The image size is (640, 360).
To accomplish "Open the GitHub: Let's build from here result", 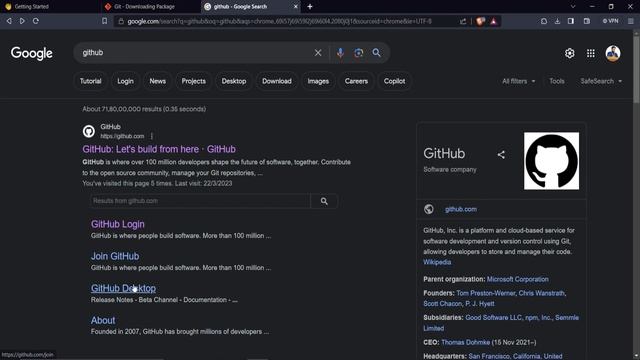I will [x=159, y=149].
